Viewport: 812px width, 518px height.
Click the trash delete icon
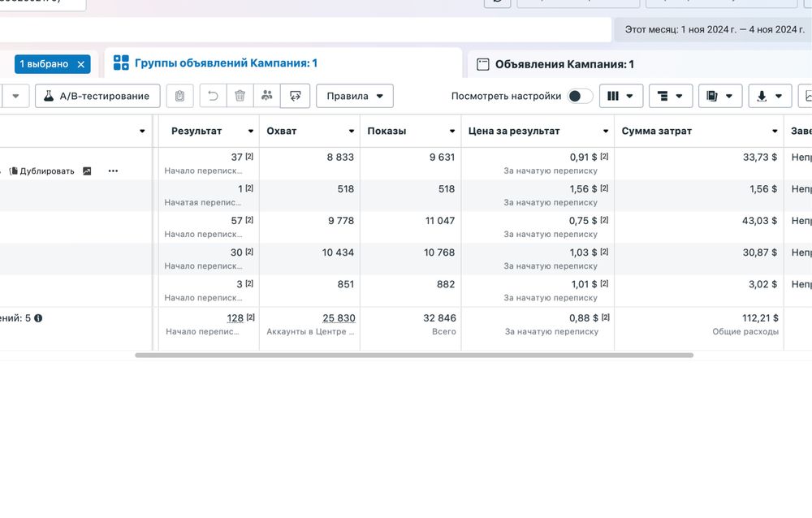click(x=240, y=96)
